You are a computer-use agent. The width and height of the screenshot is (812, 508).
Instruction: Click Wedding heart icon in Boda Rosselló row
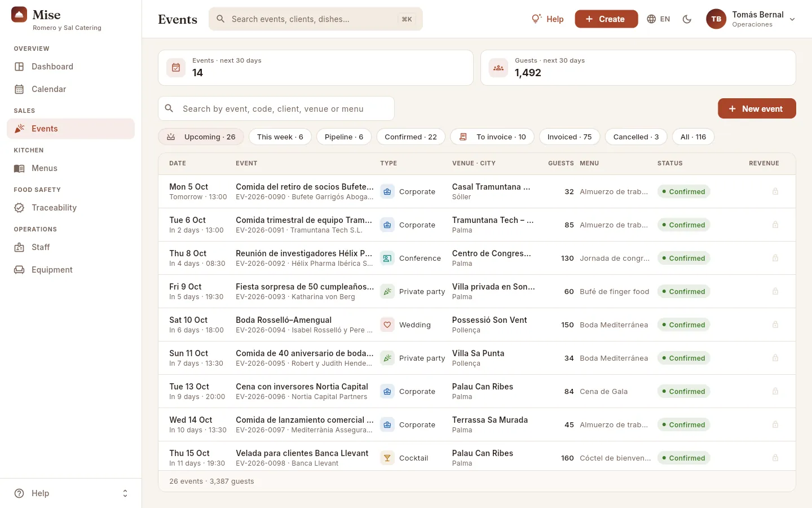coord(387,325)
